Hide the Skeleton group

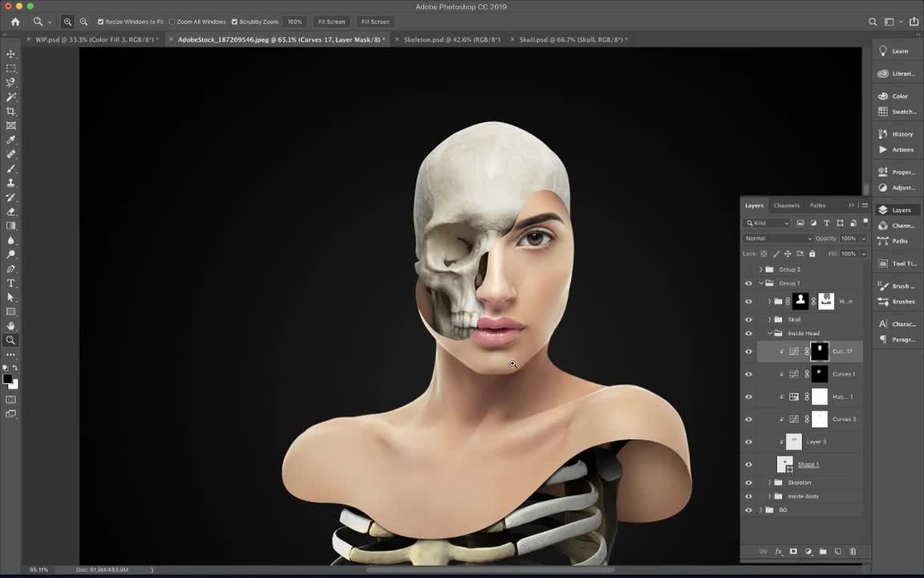(x=748, y=482)
